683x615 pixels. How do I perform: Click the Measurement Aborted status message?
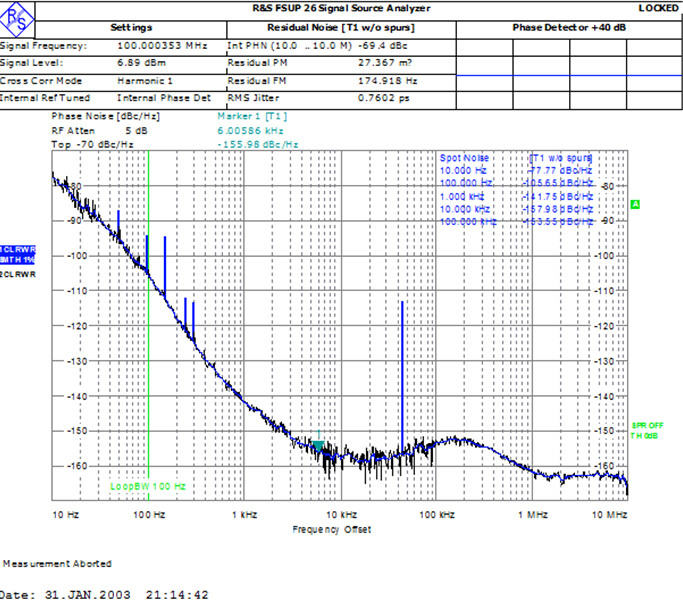[57, 564]
